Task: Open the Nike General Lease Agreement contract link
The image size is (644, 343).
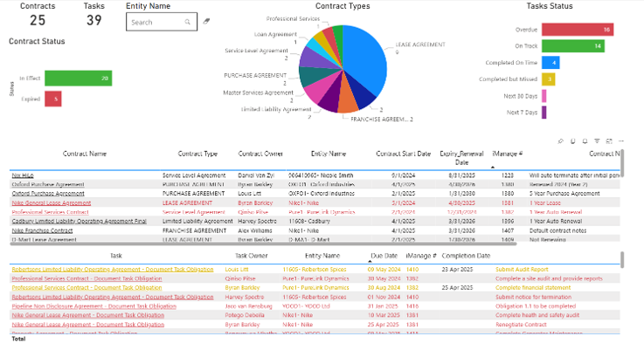Action: (52, 202)
